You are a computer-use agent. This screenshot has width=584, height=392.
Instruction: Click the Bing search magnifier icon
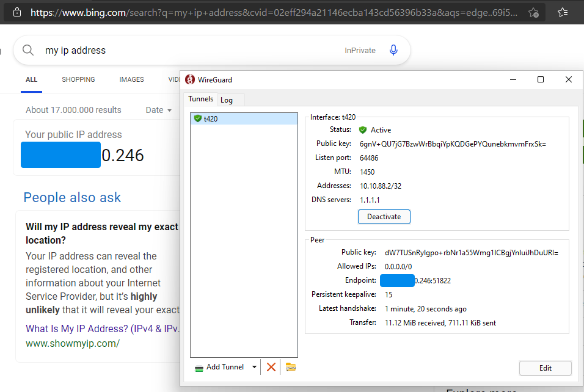28,50
